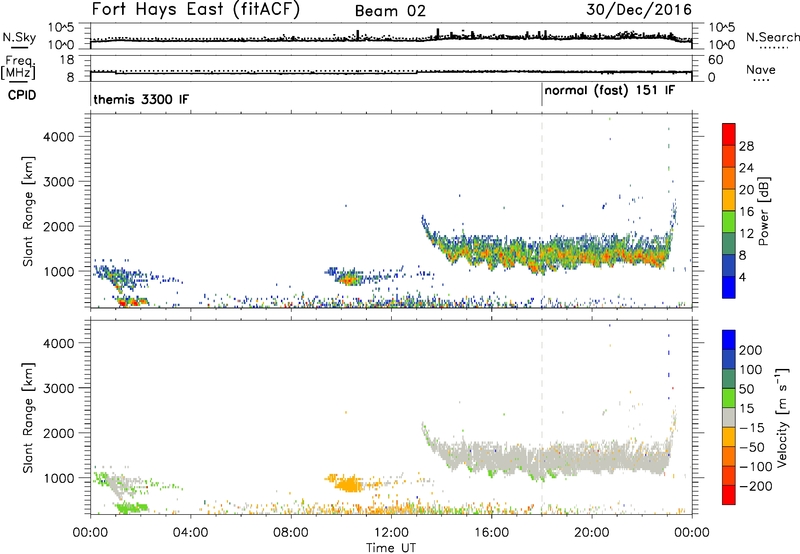Click velocity colorbar value '200'
Screen dimensions: 800x554
[x=751, y=350]
